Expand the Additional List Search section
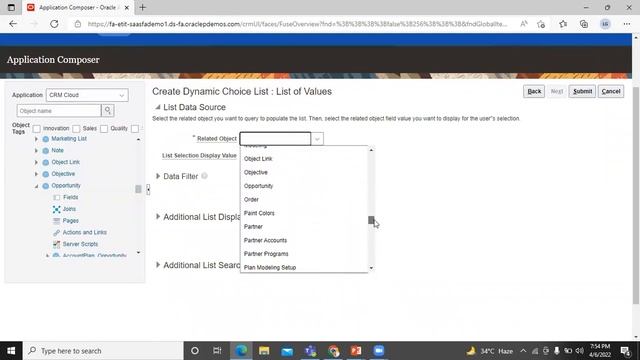 158,265
